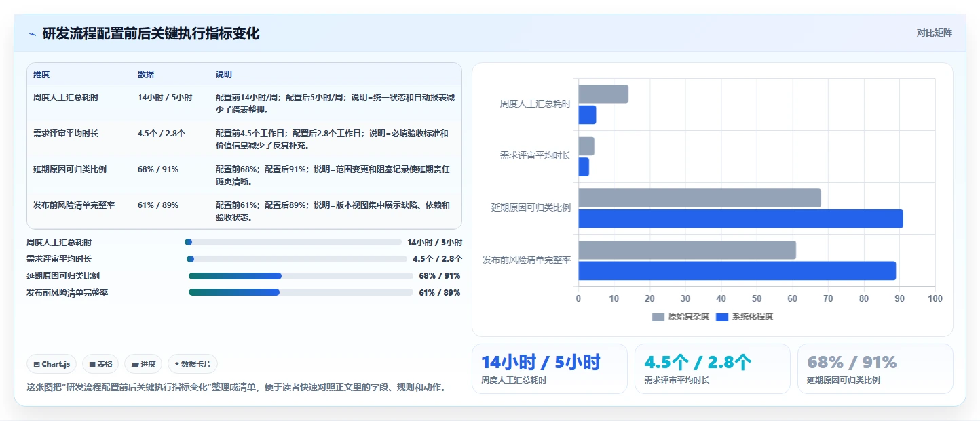Click the blue chart bar for 需求评审平均时长
980x421 pixels.
coord(584,167)
